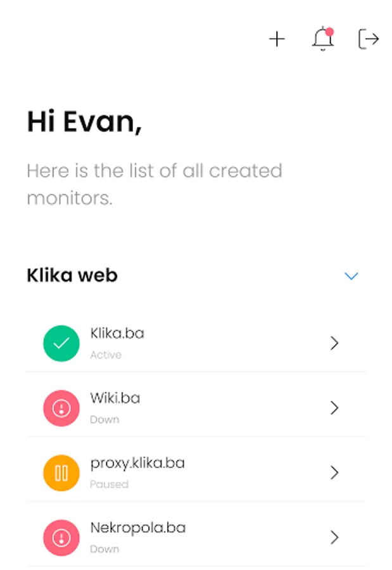392x570 pixels.
Task: Select the Klika.ba monitor name
Action: pyautogui.click(x=117, y=333)
